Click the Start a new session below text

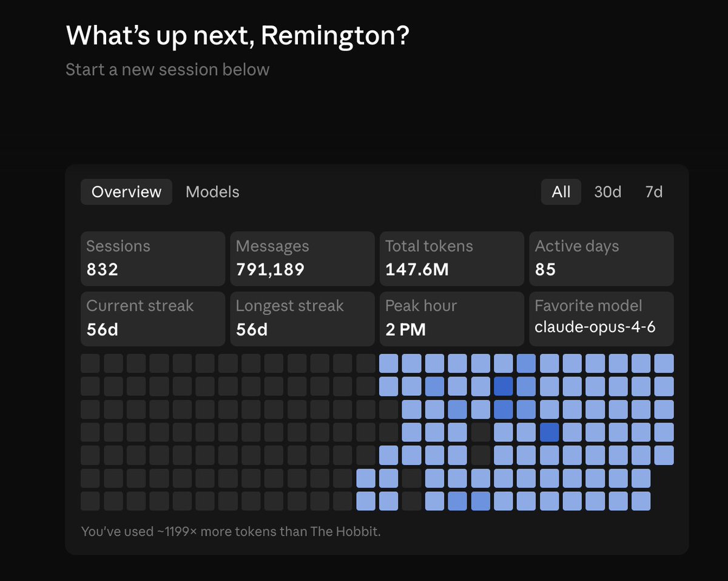pos(168,69)
